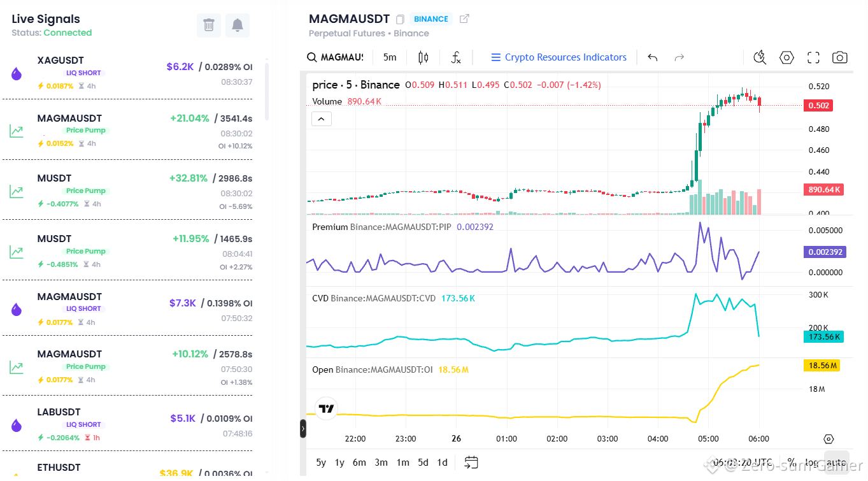Toggle log scale on the price axis
868x481 pixels.
click(x=811, y=463)
